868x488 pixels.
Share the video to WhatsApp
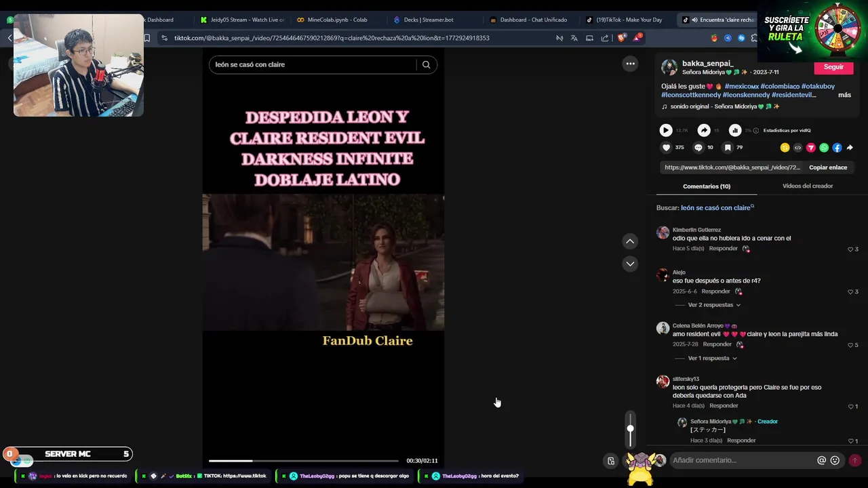coord(824,147)
